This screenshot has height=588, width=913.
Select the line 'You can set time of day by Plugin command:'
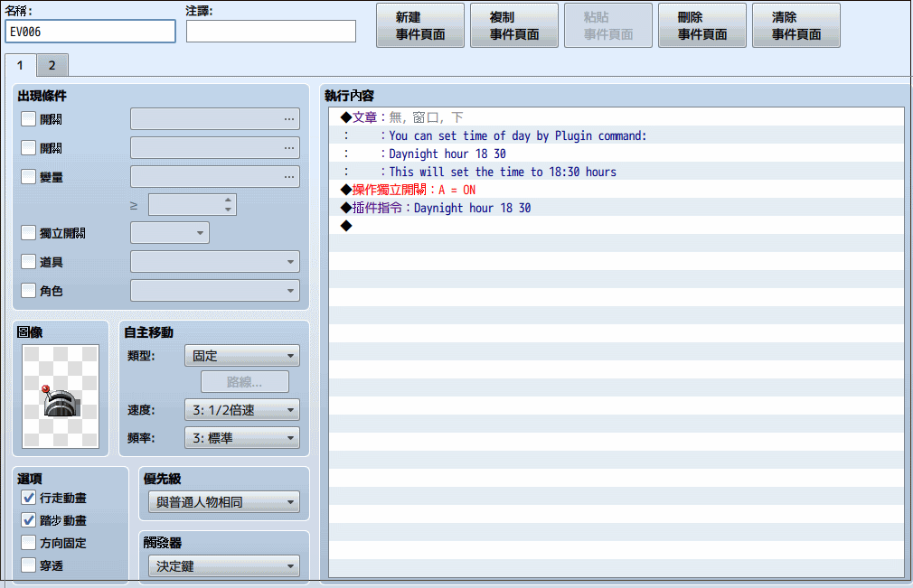pos(616,135)
